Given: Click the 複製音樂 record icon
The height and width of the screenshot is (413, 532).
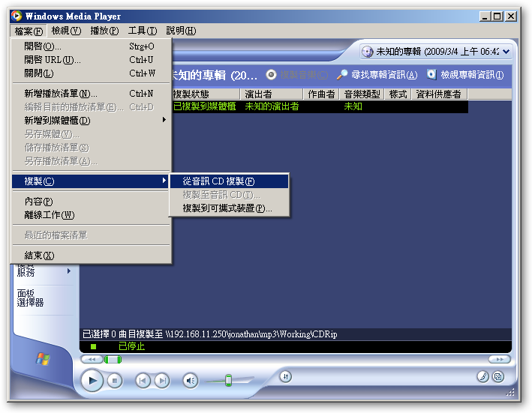Looking at the screenshot, I should point(271,74).
